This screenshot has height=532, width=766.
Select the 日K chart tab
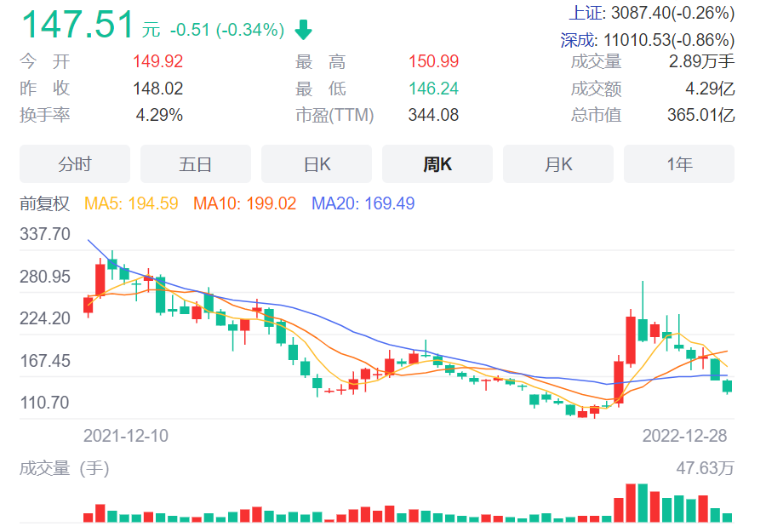click(x=317, y=164)
